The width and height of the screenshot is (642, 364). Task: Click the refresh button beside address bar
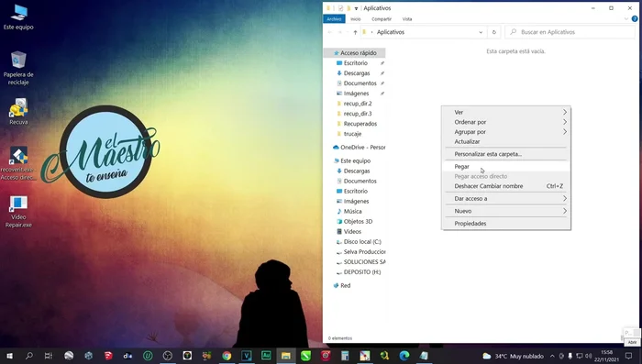(x=493, y=32)
